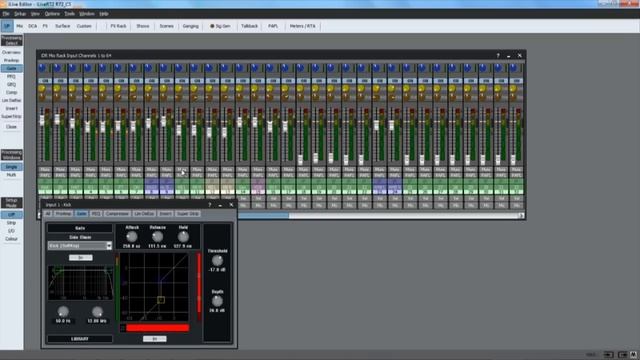Open the Options menu
The height and width of the screenshot is (360, 640).
pos(52,14)
